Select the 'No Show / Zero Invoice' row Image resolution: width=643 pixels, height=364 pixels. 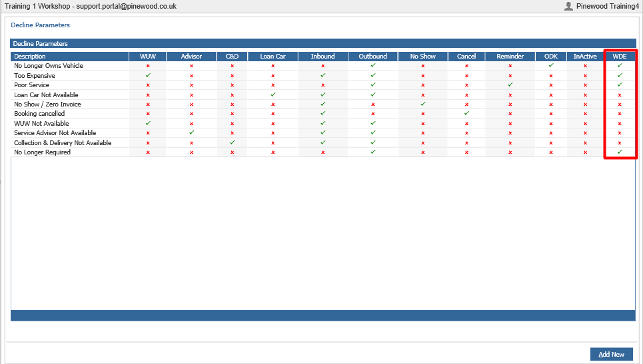click(x=323, y=104)
